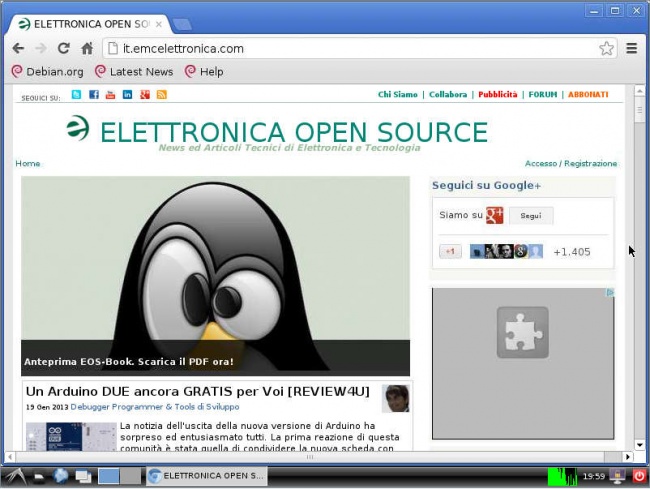
Task: Go to the browser home page
Action: tap(87, 48)
